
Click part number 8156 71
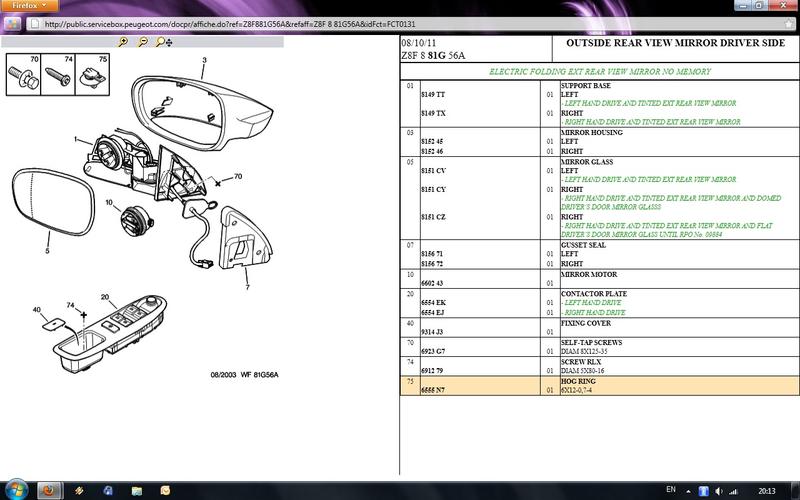pos(432,254)
